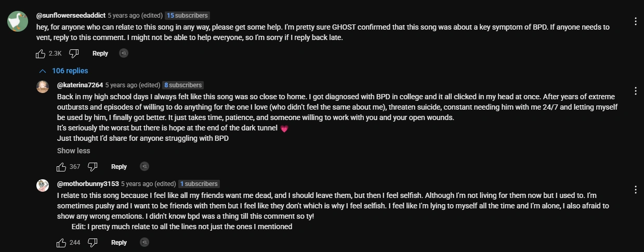The width and height of the screenshot is (644, 252).
Task: Click the 15 subscribers badge
Action: click(x=187, y=16)
